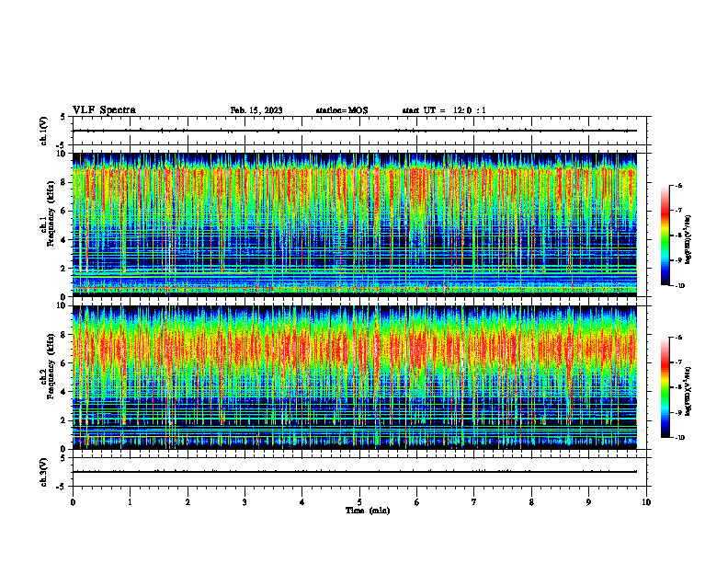Click the "ch.1(V)" waveform axis label
The height and width of the screenshot is (563, 728).
(x=44, y=131)
